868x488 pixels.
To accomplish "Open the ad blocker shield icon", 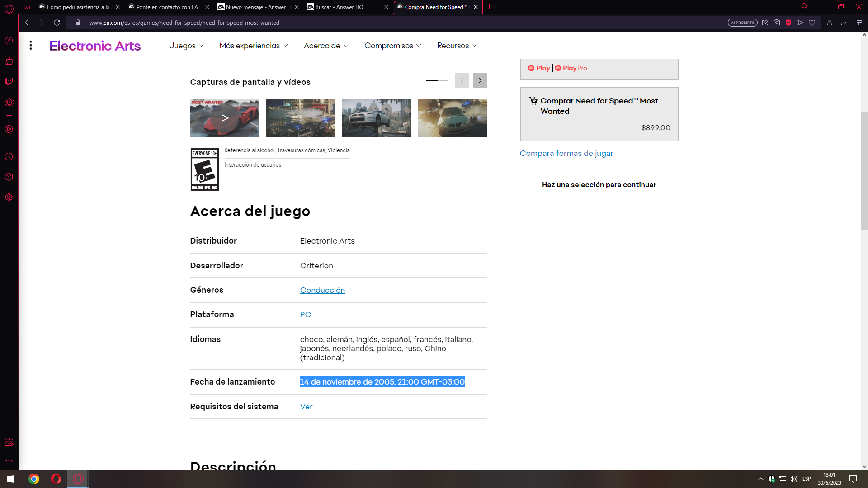I will pos(788,23).
